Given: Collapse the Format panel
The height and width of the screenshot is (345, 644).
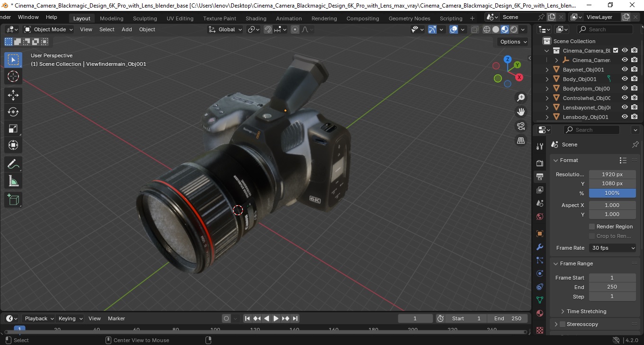Looking at the screenshot, I should (556, 160).
